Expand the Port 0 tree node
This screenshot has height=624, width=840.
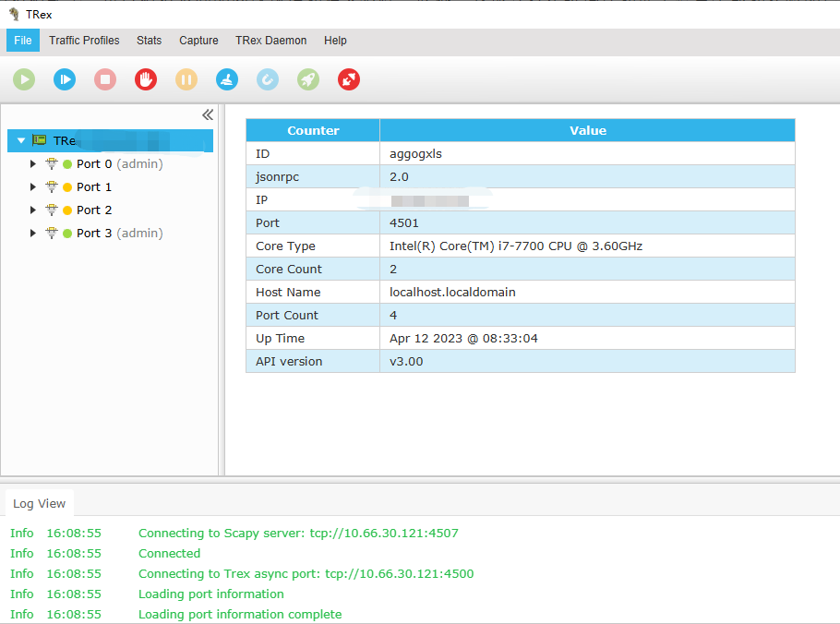click(33, 164)
